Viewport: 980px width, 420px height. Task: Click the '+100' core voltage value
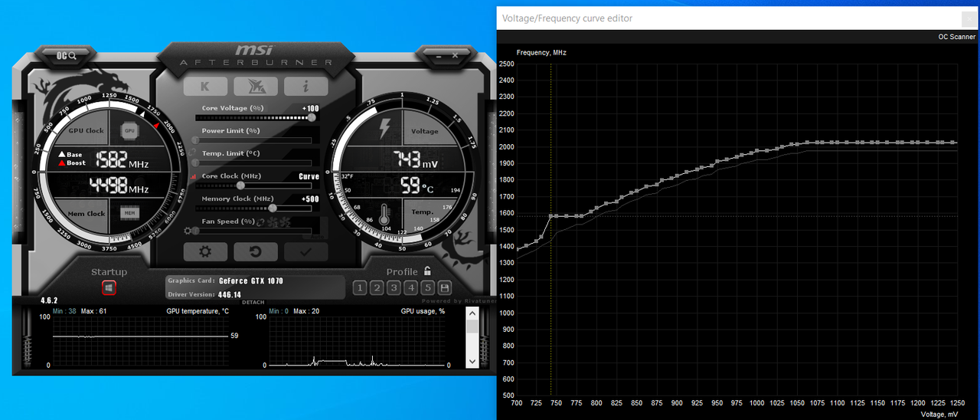(x=310, y=108)
